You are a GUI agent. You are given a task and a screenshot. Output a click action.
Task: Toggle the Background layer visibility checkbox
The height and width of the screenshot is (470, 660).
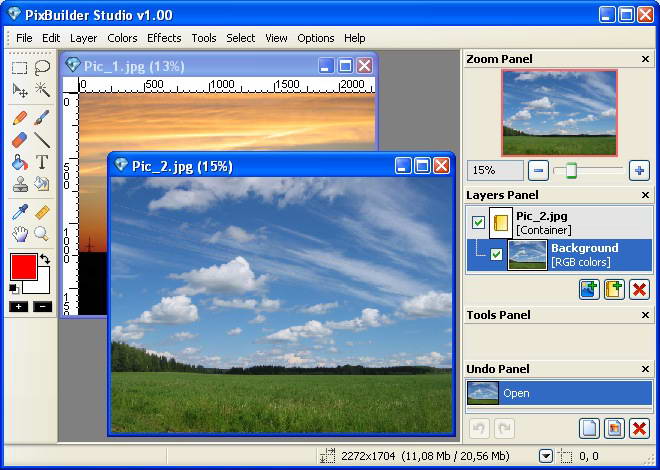pyautogui.click(x=497, y=254)
